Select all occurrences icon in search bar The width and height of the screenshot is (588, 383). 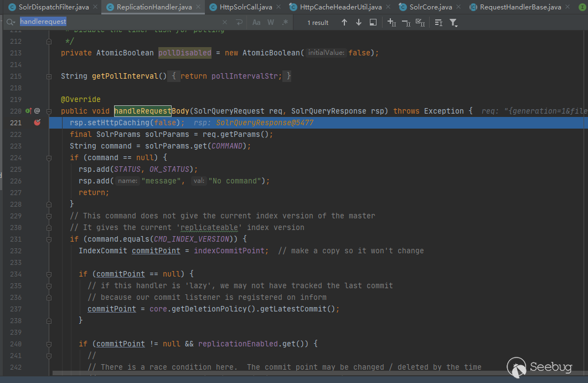[x=420, y=23]
